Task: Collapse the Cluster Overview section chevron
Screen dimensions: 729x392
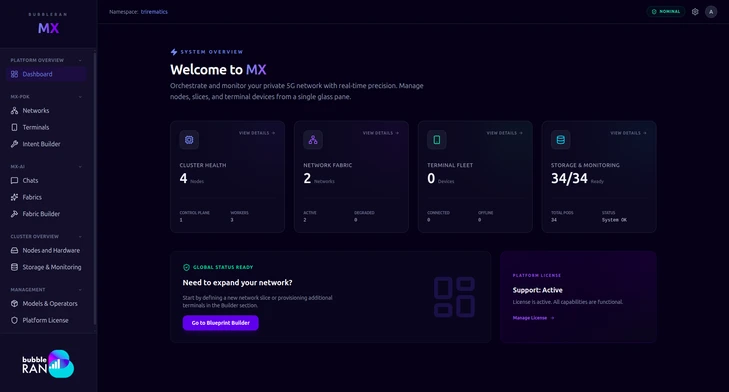Action: pyautogui.click(x=80, y=237)
